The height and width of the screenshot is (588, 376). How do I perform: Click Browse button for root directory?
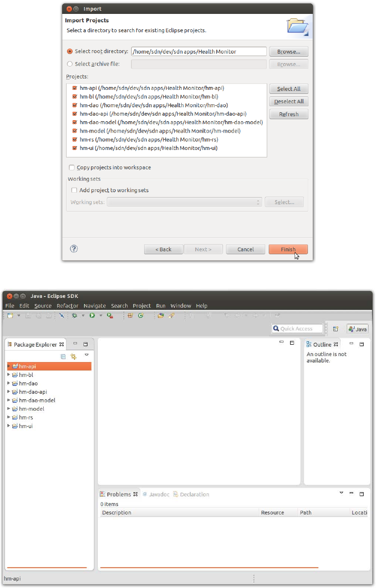coord(289,52)
